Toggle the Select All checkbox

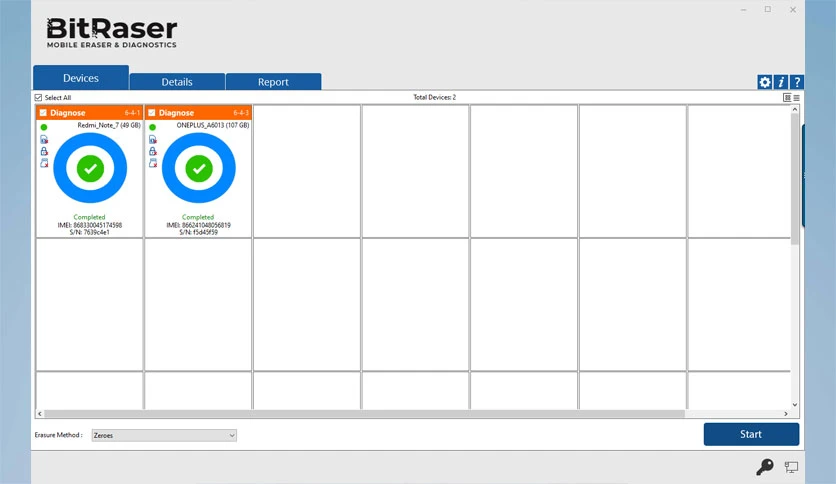[x=38, y=98]
